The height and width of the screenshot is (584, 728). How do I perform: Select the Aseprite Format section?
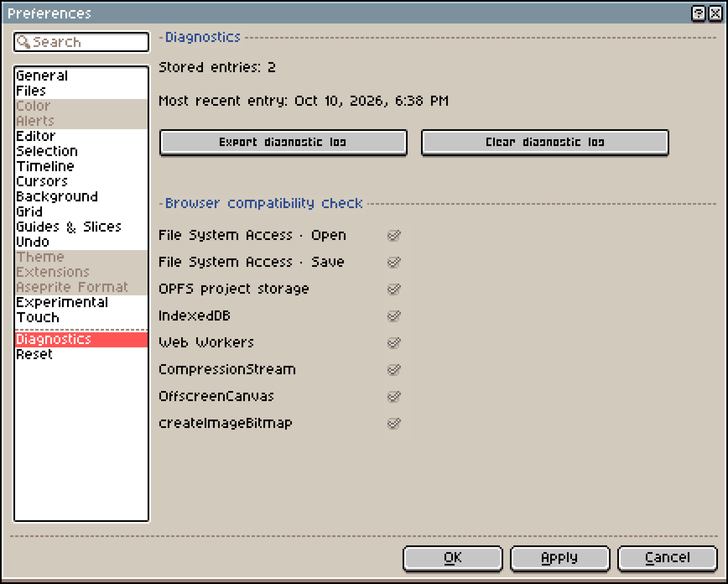(81, 287)
